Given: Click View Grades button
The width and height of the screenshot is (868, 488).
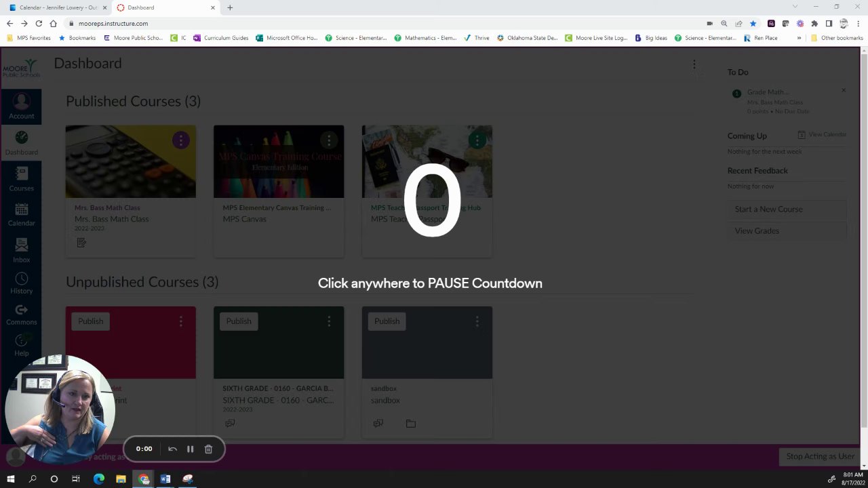Looking at the screenshot, I should tap(787, 230).
